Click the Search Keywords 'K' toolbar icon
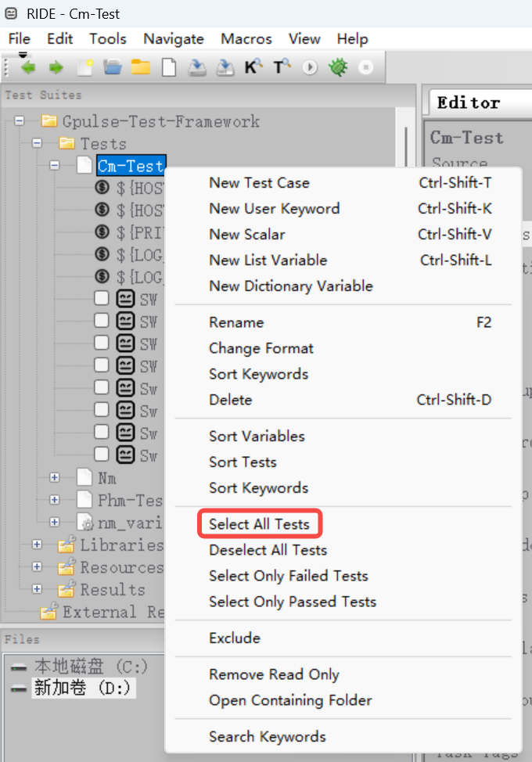The width and height of the screenshot is (532, 762). coord(253,68)
